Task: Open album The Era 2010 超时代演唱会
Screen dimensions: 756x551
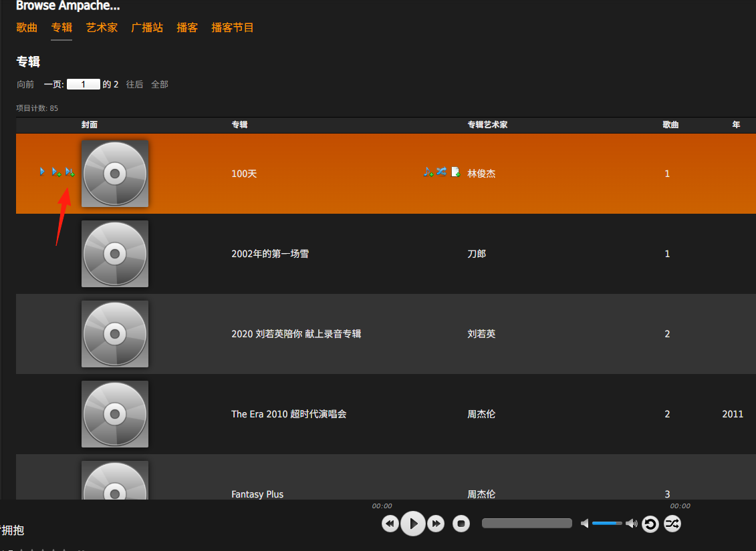Action: [x=289, y=414]
